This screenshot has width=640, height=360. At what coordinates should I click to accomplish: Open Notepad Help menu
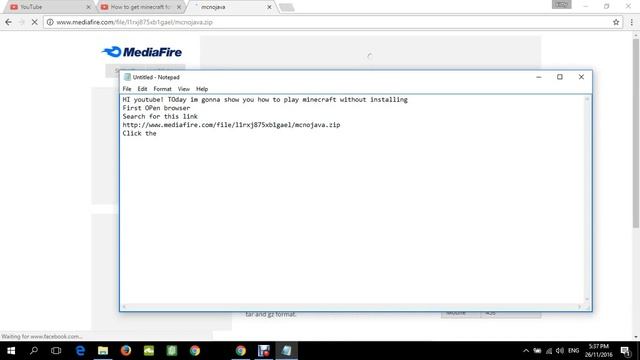[x=202, y=89]
